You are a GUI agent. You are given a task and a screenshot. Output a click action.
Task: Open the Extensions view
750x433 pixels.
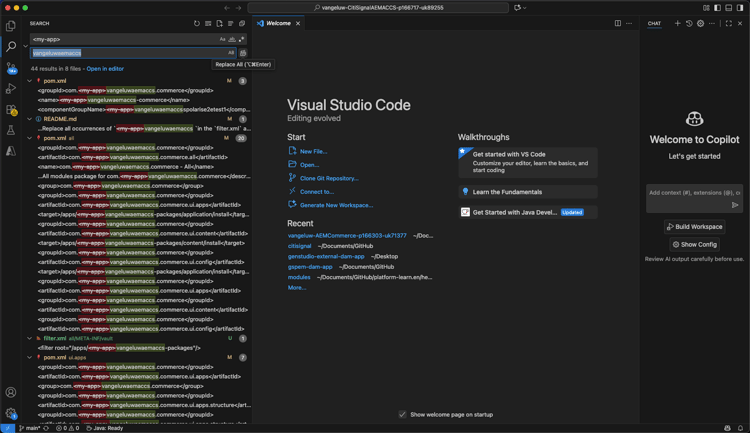(11, 110)
